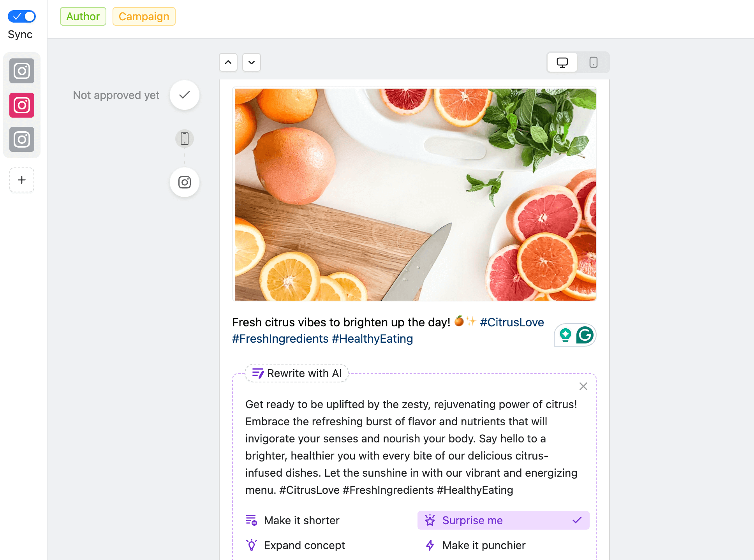Select the Campaign tab at the top
The height and width of the screenshot is (560, 754).
[143, 16]
